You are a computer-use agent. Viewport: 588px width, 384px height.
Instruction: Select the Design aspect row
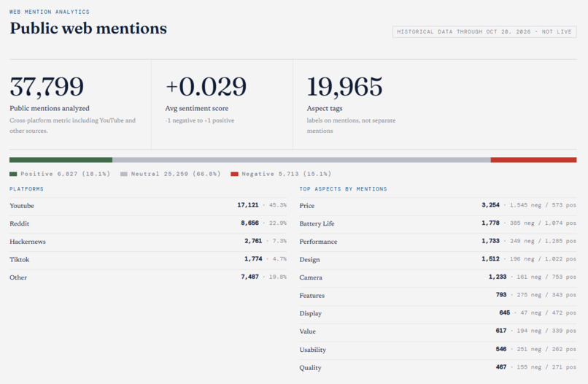[438, 259]
